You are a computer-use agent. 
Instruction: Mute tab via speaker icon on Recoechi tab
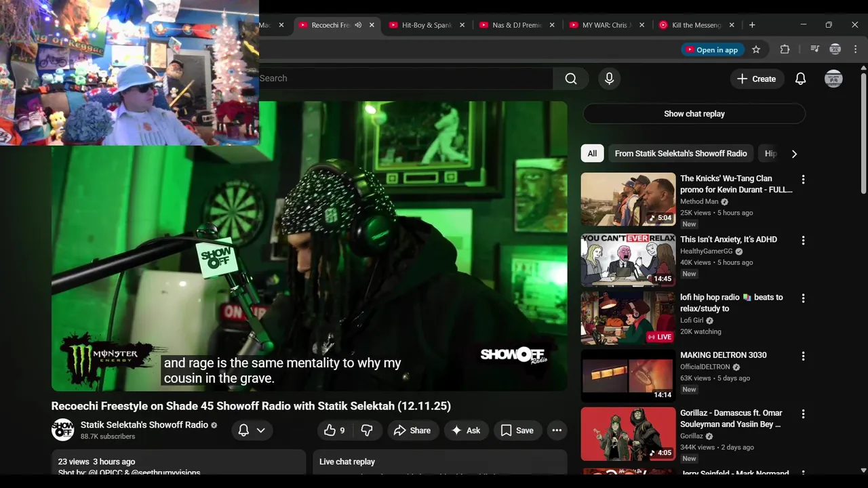358,25
